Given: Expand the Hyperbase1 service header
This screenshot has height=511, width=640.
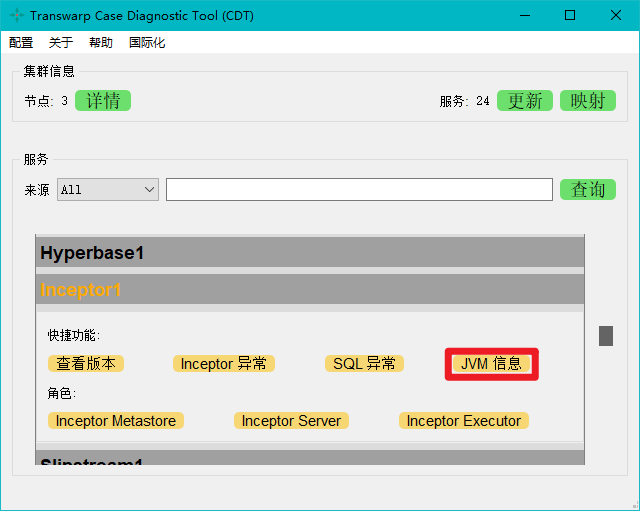Looking at the screenshot, I should tap(310, 253).
